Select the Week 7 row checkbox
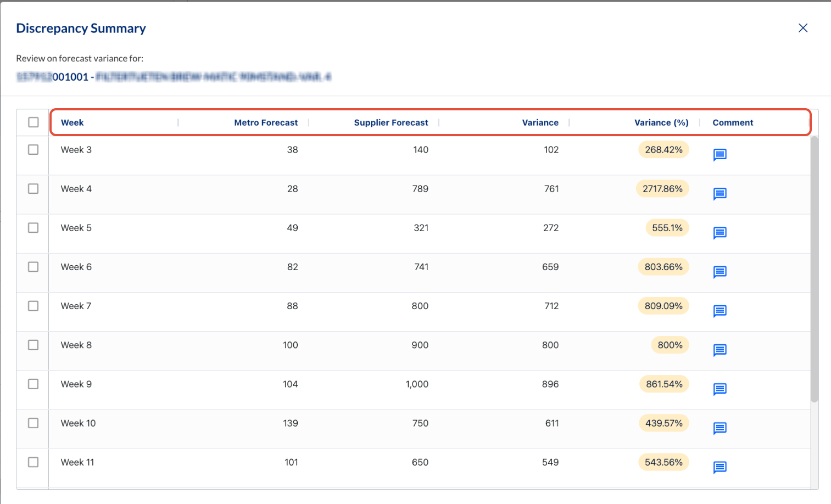 34,306
